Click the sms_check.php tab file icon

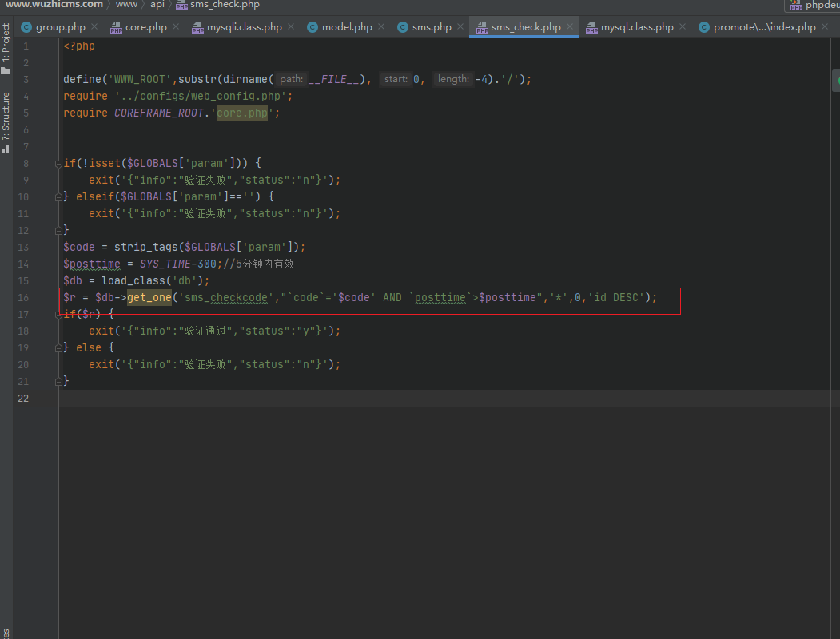tap(482, 27)
